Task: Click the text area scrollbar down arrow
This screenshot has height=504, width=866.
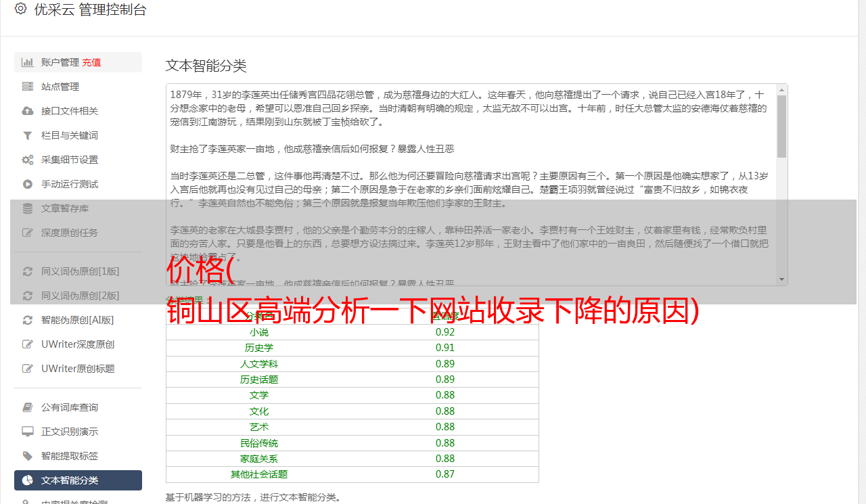Action: (782, 279)
